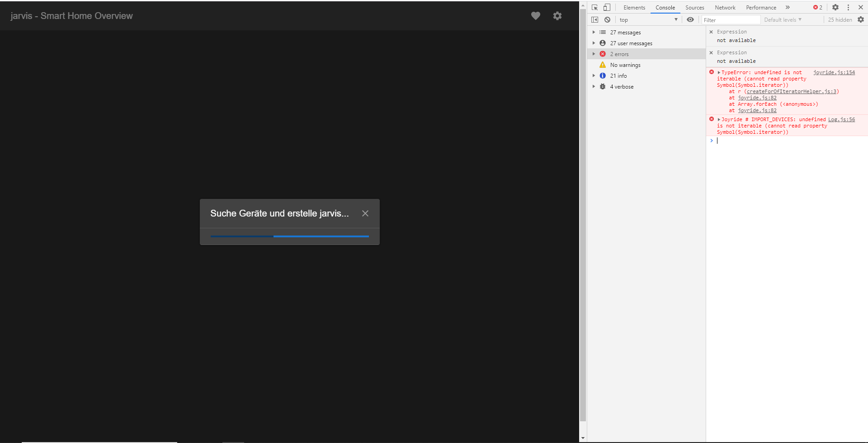This screenshot has width=868, height=443.
Task: Remove the second live Expression
Action: [711, 53]
